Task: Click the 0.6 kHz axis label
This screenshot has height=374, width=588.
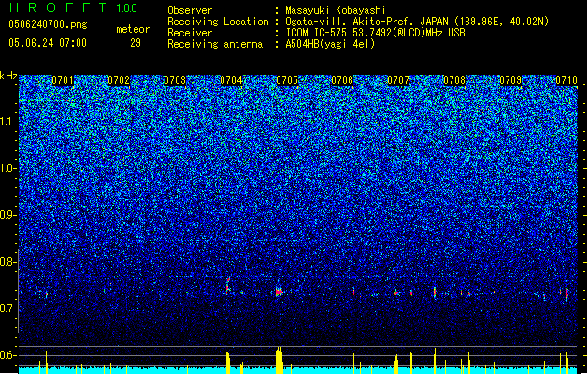Action: click(x=8, y=355)
